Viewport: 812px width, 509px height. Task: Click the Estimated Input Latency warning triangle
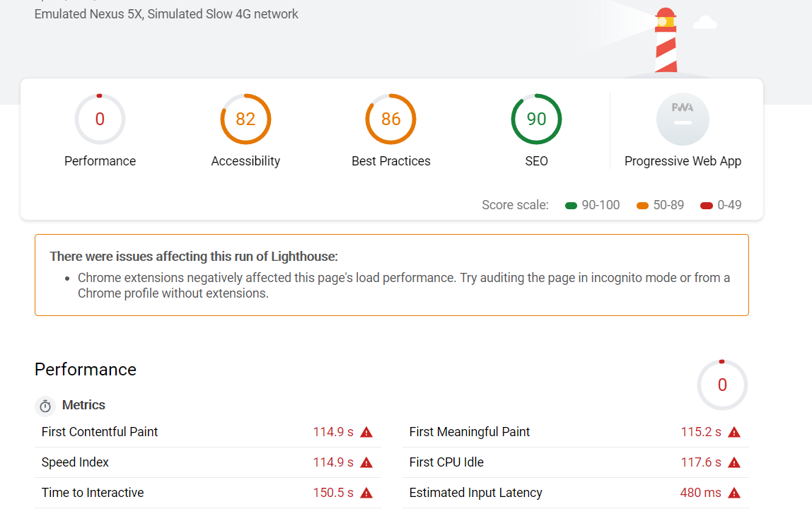pyautogui.click(x=734, y=493)
